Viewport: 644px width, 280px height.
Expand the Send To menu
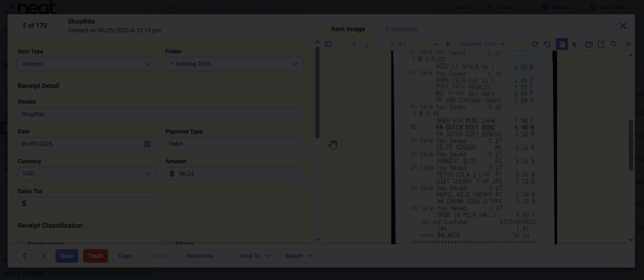254,256
